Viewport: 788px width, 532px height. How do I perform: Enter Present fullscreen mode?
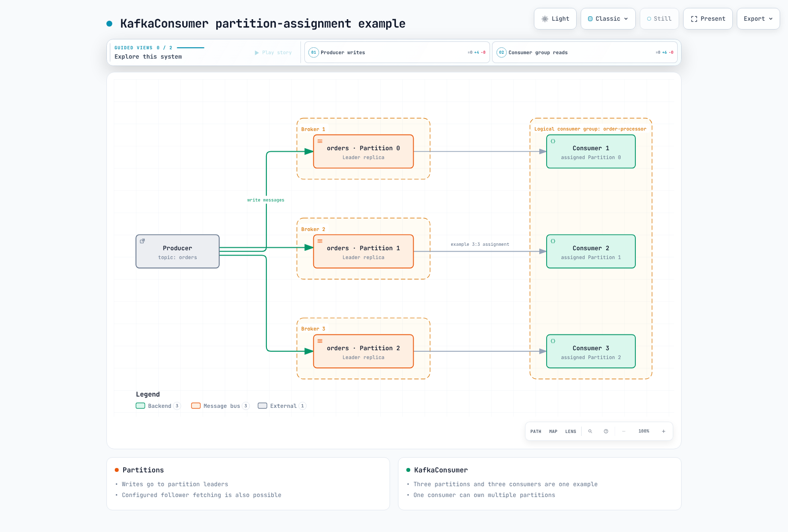708,19
